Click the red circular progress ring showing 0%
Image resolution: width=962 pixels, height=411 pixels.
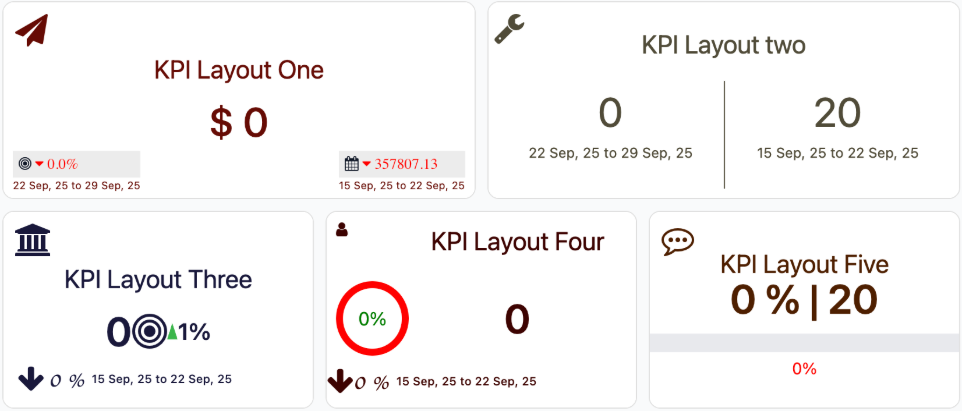coord(372,319)
